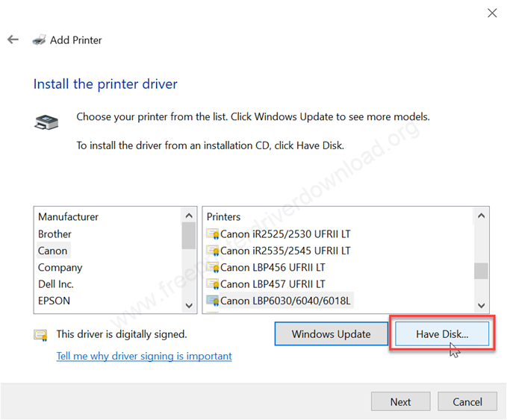
Task: Click the icon beside Canon iR2535/2545 UFRII LT
Action: (213, 251)
